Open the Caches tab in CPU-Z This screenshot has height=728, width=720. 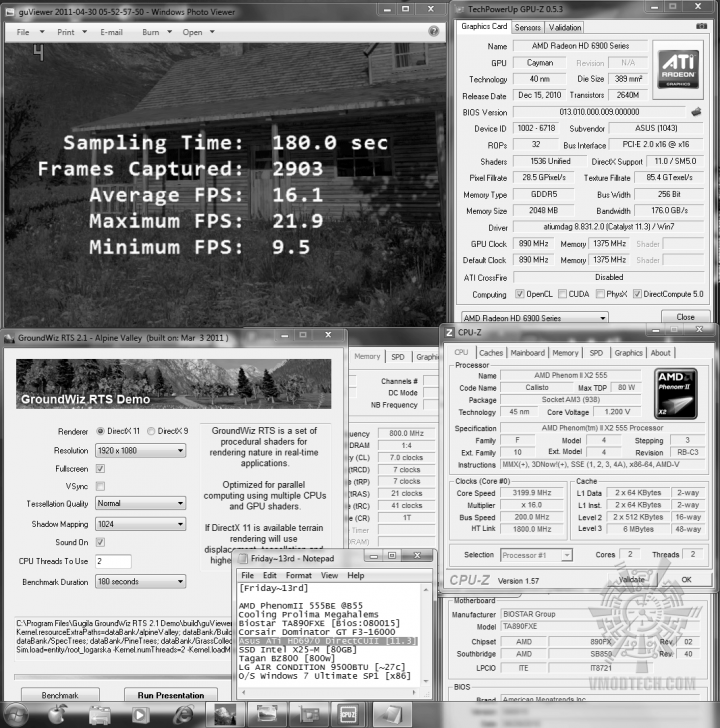coord(491,353)
